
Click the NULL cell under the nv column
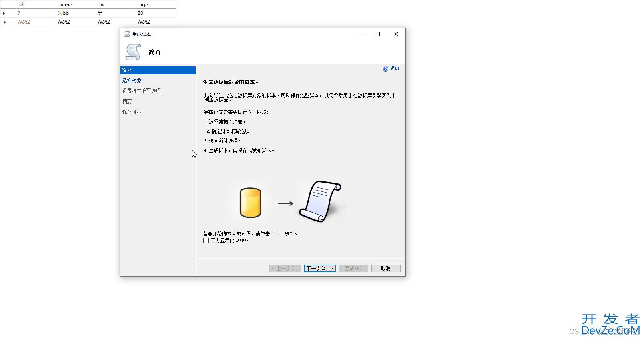[116, 22]
